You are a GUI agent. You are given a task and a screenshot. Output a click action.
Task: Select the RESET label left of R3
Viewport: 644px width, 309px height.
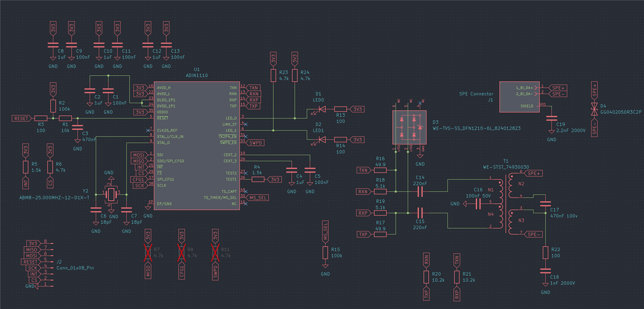(x=22, y=118)
